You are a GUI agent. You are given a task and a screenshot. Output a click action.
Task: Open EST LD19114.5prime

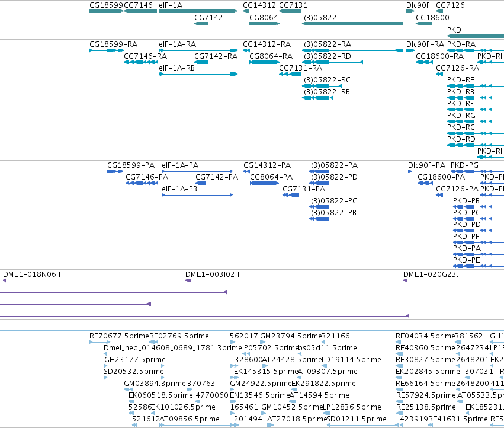(x=351, y=360)
